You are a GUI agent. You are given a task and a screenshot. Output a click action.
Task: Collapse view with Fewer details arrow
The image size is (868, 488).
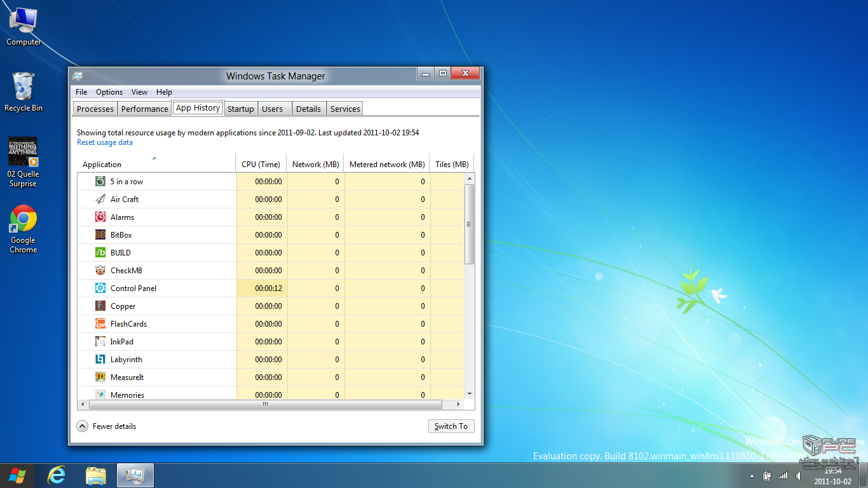pyautogui.click(x=83, y=426)
